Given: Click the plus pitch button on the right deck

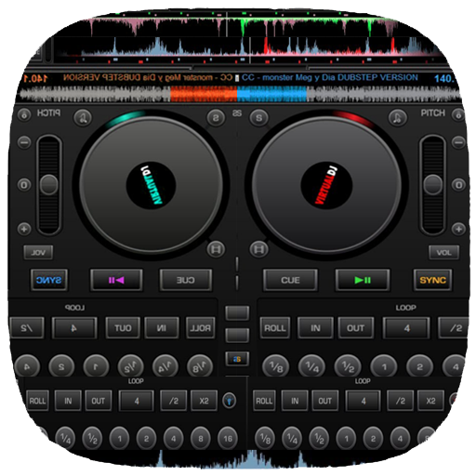Looking at the screenshot, I should (458, 229).
